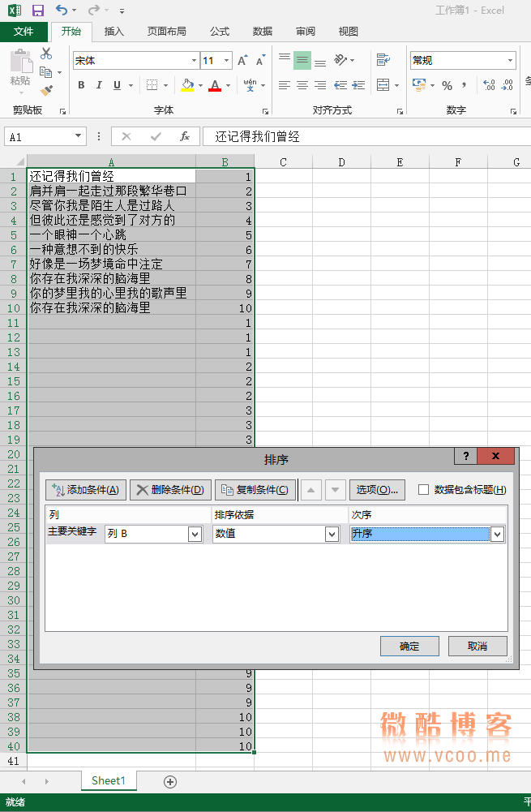This screenshot has width=531, height=812.
Task: Open the 主要关键字 column dropdown
Action: (x=195, y=534)
